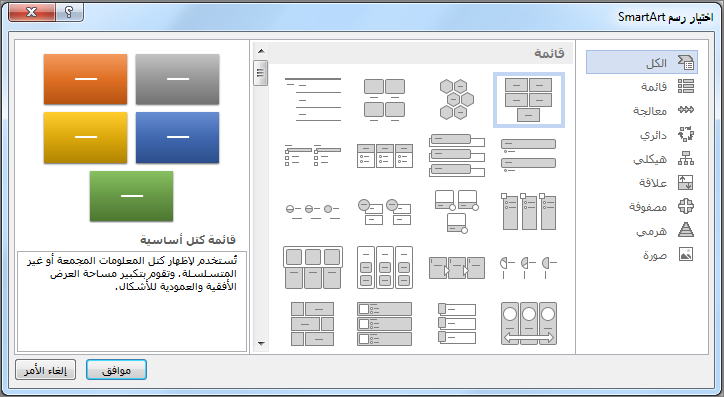Pick the alternating picture blocks layout

point(313,324)
